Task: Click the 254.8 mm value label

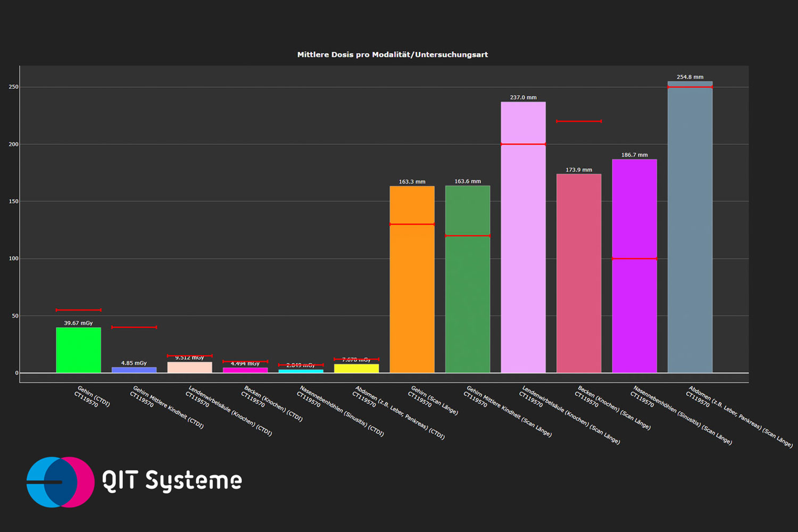Action: click(690, 77)
